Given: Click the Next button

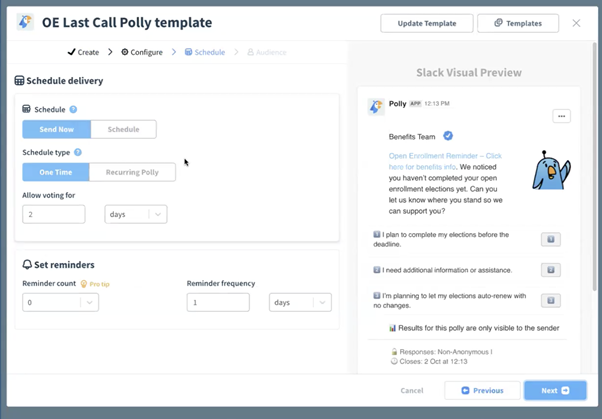Looking at the screenshot, I should click(555, 390).
